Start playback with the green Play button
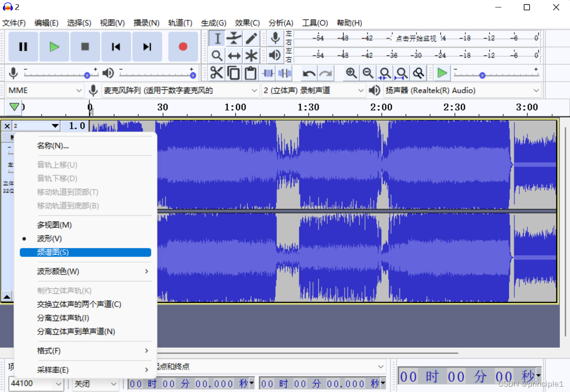The width and height of the screenshot is (570, 392). pyautogui.click(x=54, y=47)
